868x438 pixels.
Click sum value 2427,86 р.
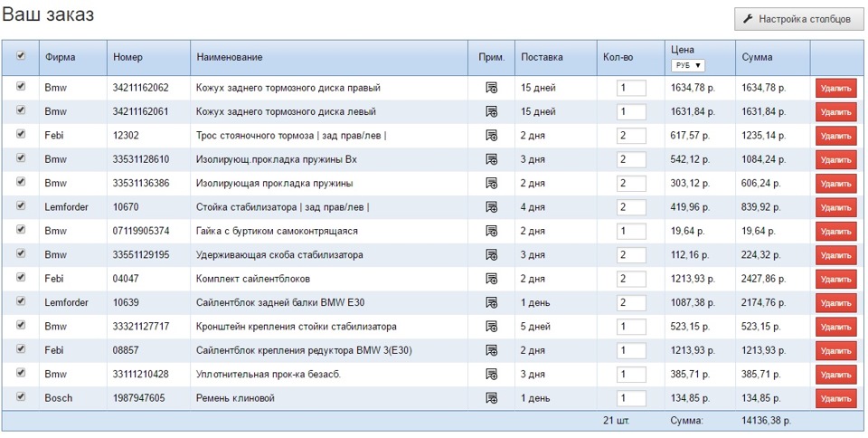pos(763,279)
